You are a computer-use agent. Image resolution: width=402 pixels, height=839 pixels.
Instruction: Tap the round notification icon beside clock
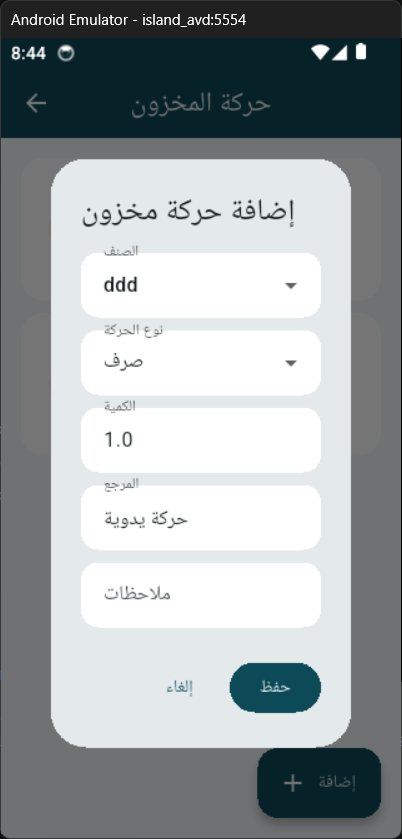(66, 53)
